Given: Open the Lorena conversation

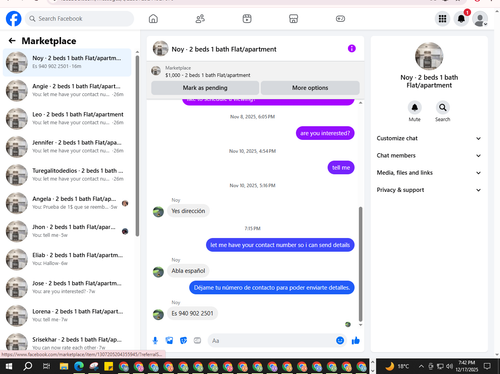Looking at the screenshot, I should (67, 316).
